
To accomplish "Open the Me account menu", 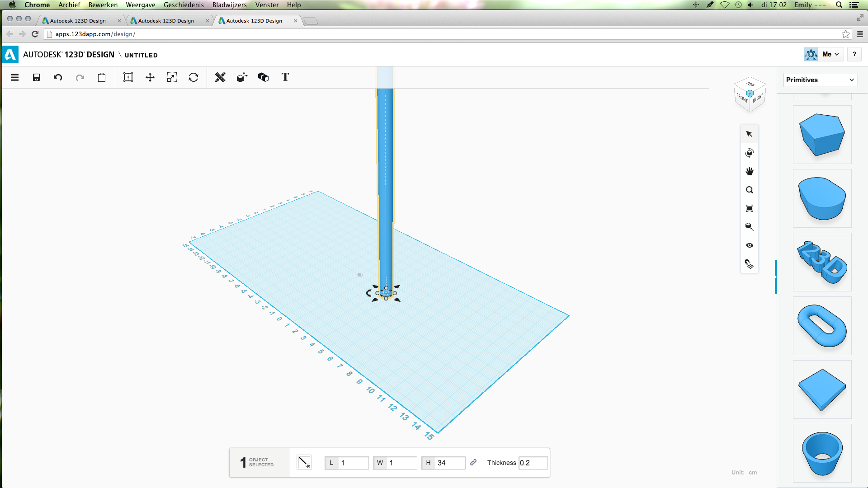I will coord(830,55).
